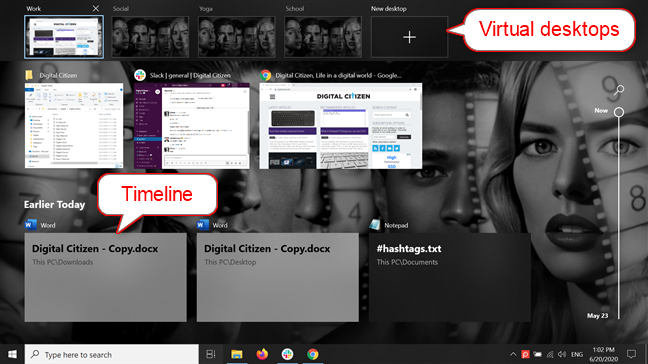Click the ENG language indicator
The height and width of the screenshot is (364, 648).
pos(577,354)
